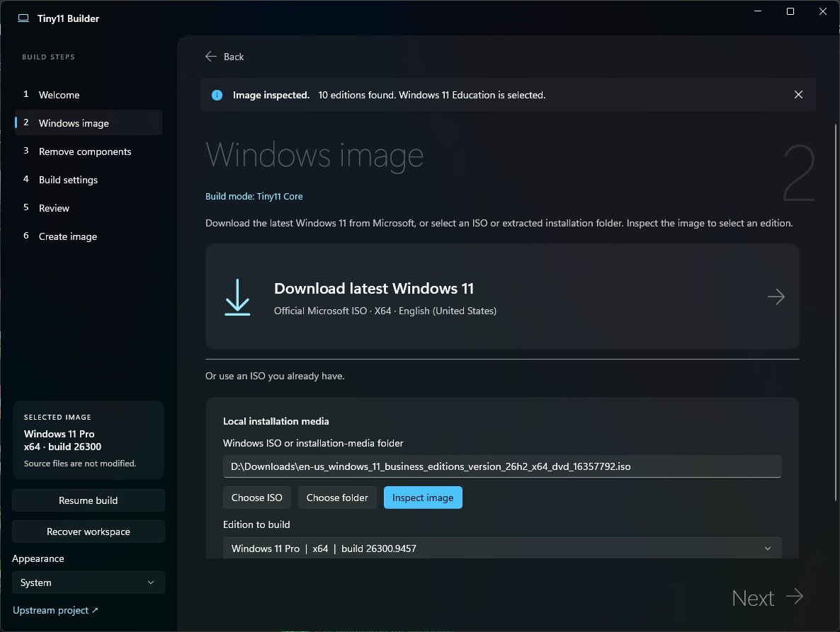Image resolution: width=840 pixels, height=632 pixels.
Task: Select the Windows image step
Action: [89, 123]
